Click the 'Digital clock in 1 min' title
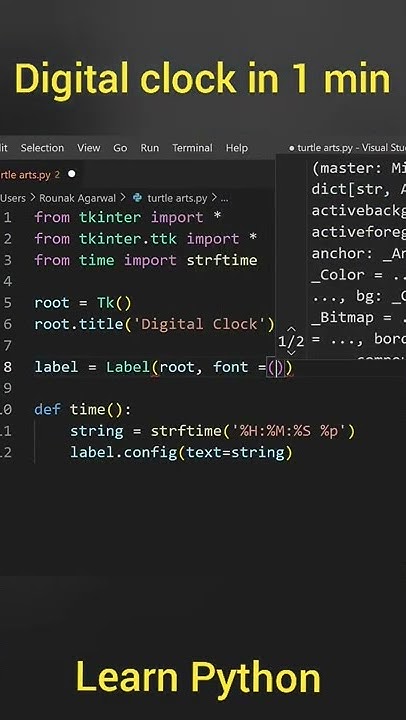The image size is (406, 720). 203,79
